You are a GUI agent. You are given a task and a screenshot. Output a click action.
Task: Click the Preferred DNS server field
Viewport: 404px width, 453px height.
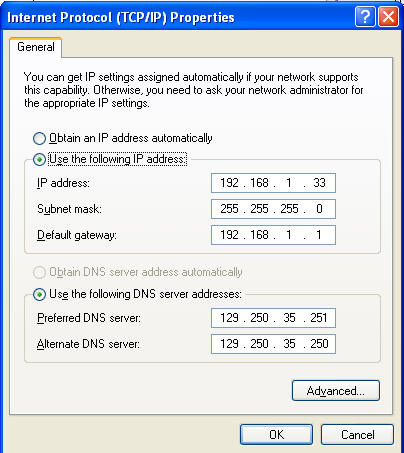coord(273,318)
